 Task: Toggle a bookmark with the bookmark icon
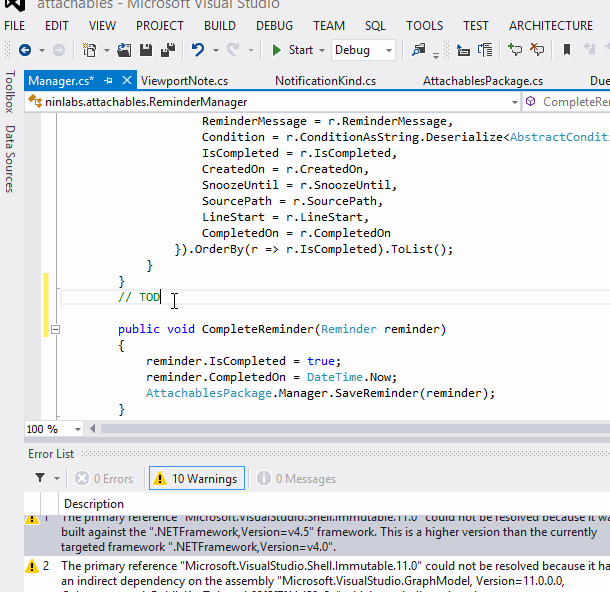click(x=567, y=50)
